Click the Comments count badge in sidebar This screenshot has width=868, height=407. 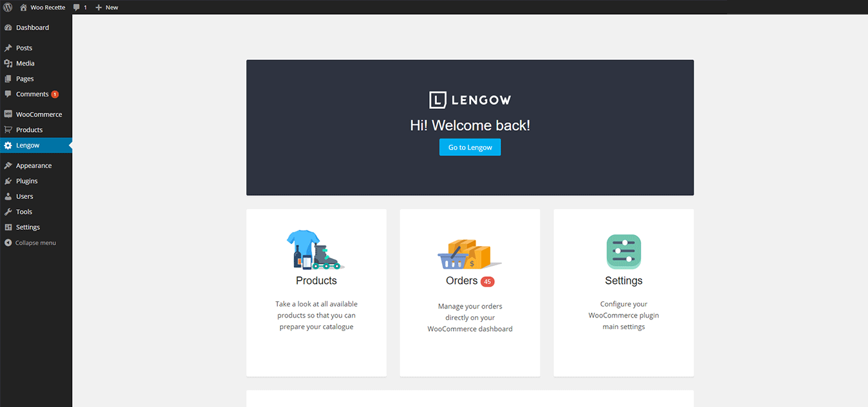click(55, 94)
